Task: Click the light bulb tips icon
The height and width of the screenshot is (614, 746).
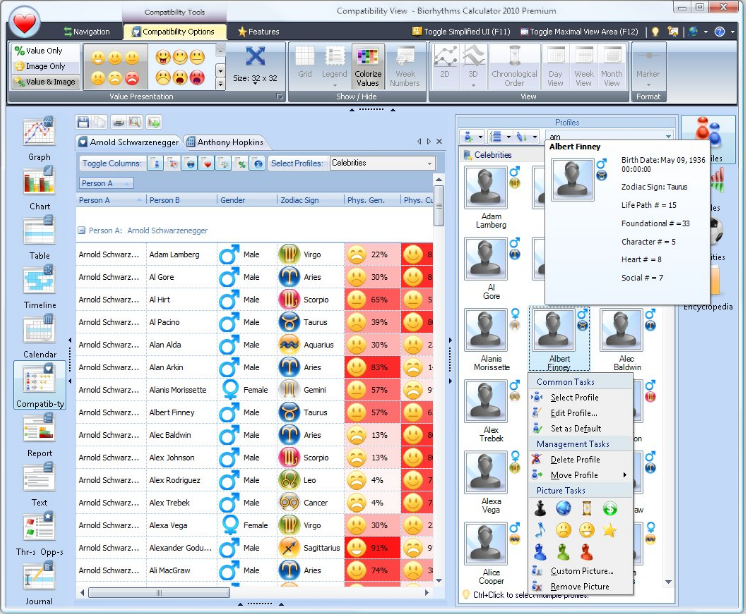Action: [656, 31]
